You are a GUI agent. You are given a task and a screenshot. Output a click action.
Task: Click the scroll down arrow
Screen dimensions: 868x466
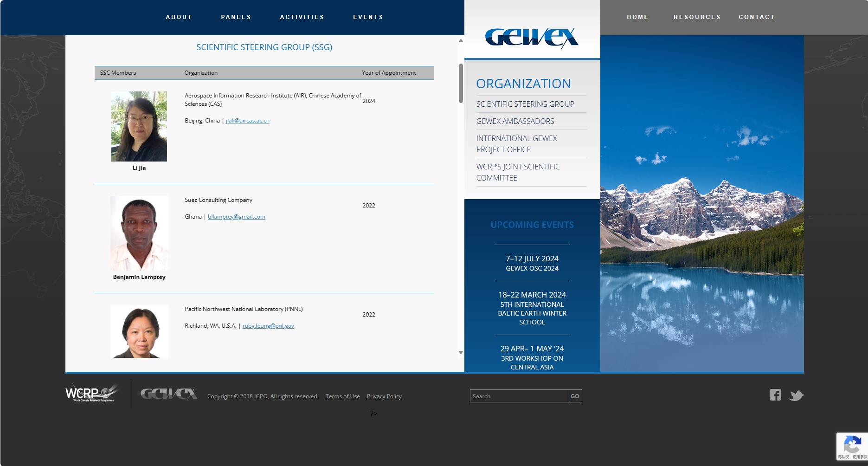461,353
